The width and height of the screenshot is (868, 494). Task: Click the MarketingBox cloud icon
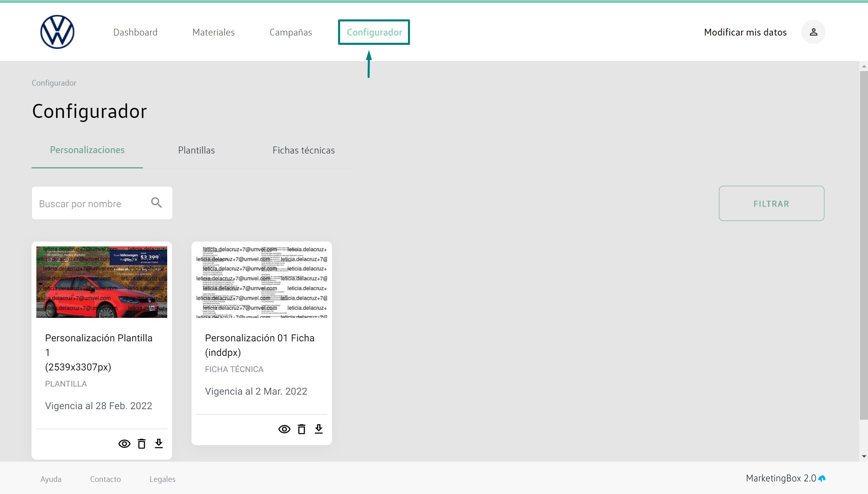coord(822,479)
